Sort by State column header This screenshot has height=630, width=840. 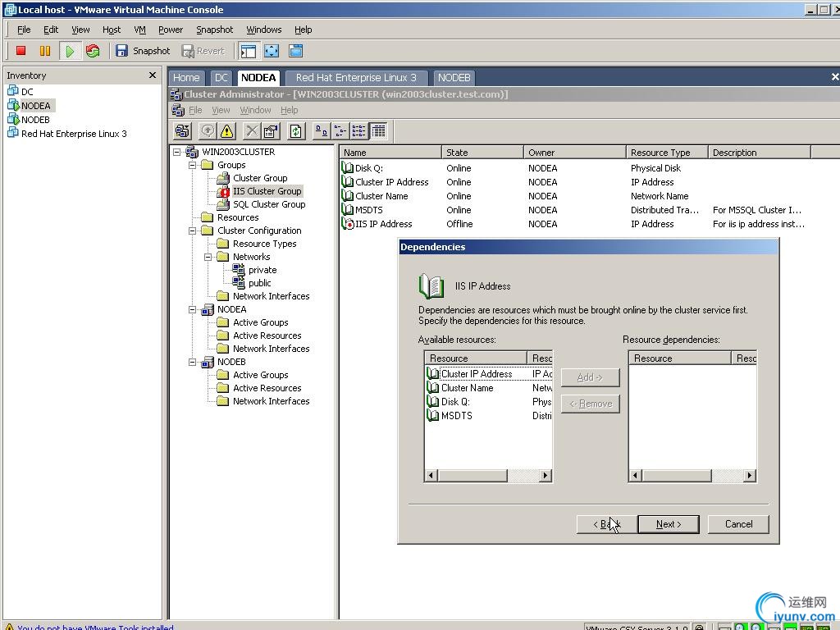pyautogui.click(x=482, y=153)
